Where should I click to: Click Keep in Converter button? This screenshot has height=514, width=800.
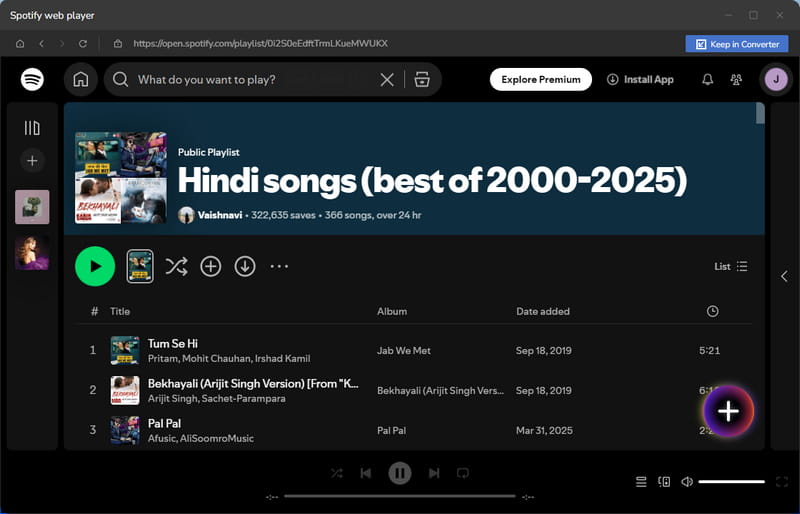click(737, 44)
